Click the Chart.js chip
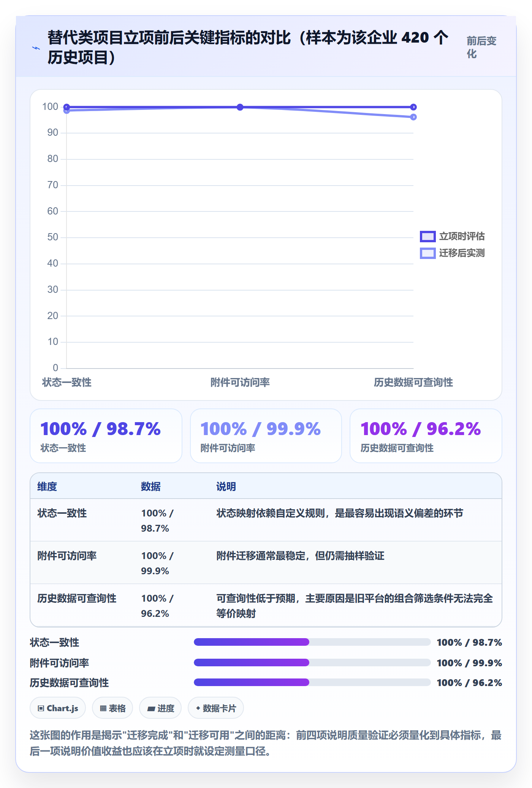532x788 pixels. 58,708
